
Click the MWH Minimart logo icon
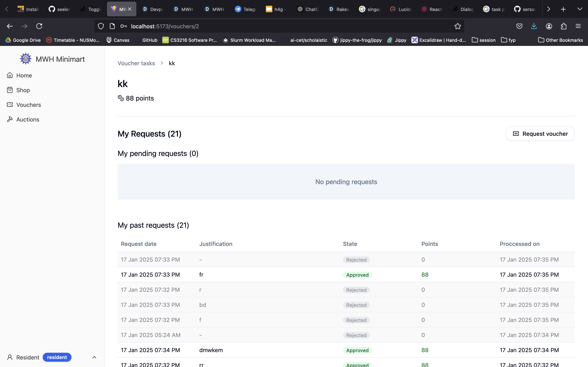26,59
